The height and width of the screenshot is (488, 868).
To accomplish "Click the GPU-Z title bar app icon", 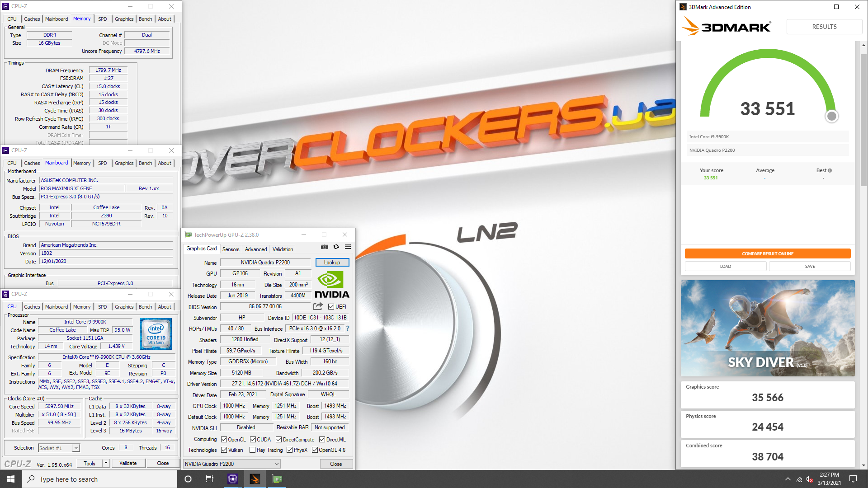I will [189, 235].
